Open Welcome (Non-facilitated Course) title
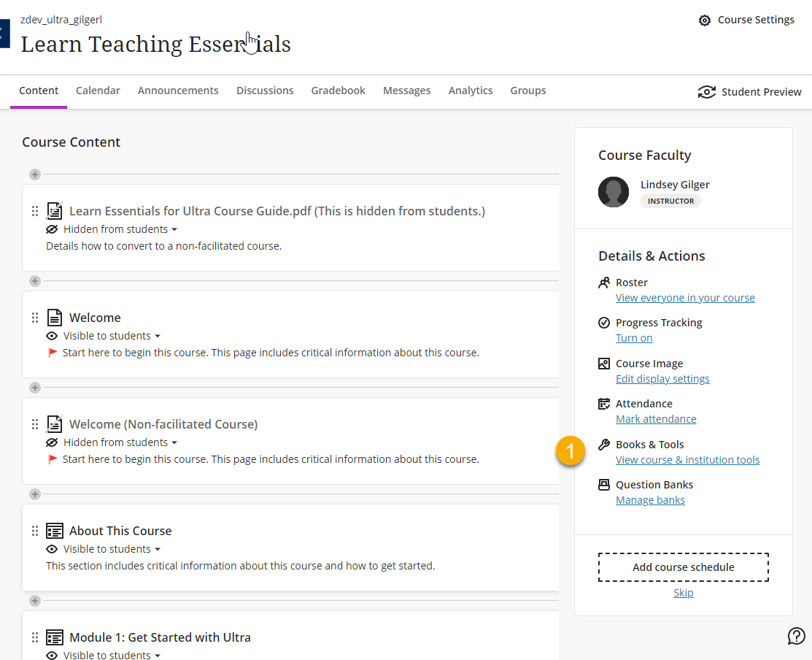Image resolution: width=812 pixels, height=660 pixels. coord(163,424)
